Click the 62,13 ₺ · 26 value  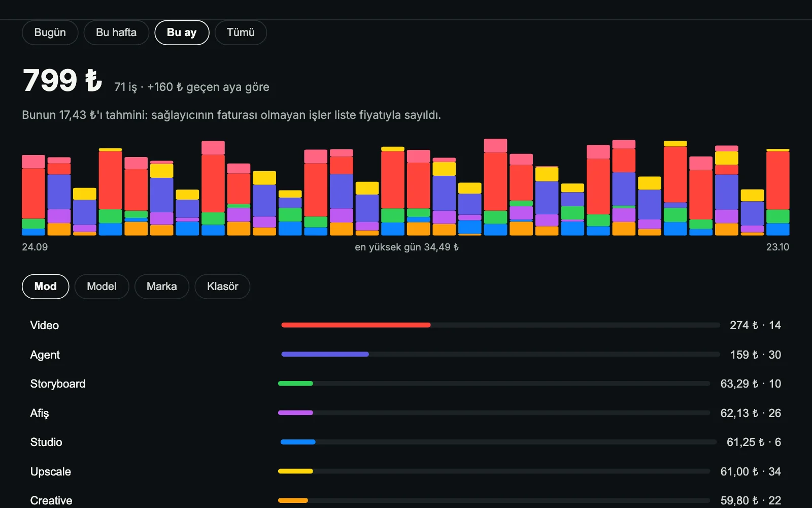[x=751, y=413]
